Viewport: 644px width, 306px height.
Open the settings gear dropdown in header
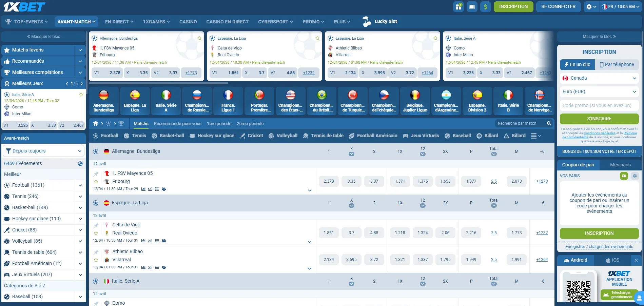(x=591, y=6)
